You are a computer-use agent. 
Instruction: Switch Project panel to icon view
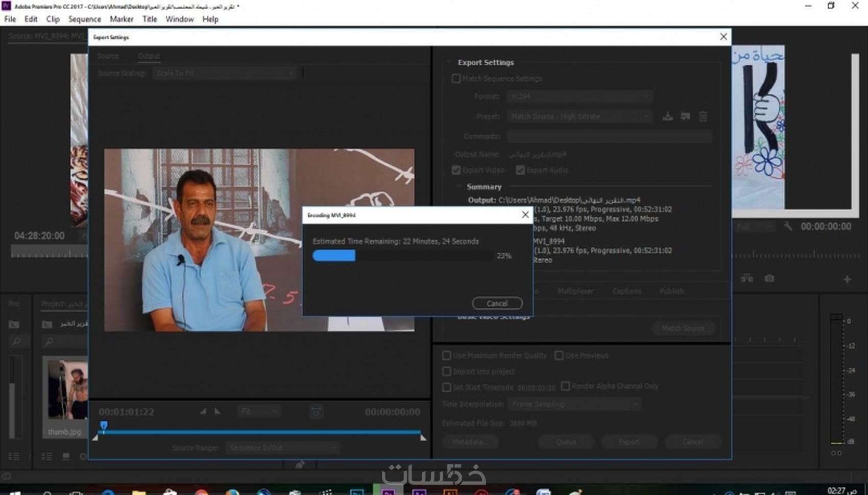pyautogui.click(x=66, y=456)
